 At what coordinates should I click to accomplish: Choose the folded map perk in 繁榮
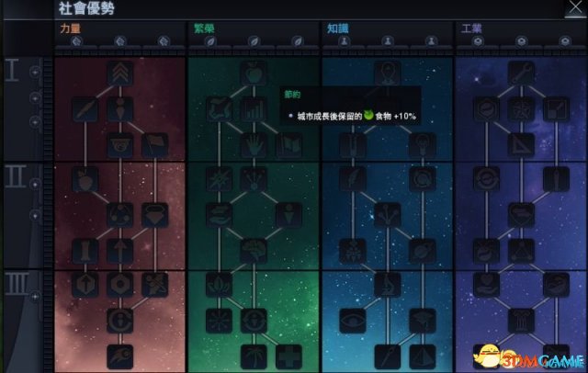[288, 145]
